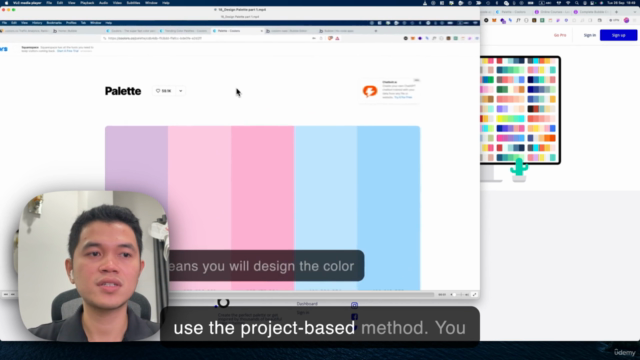Click 'Go Pro' in the background browser

[x=560, y=35]
